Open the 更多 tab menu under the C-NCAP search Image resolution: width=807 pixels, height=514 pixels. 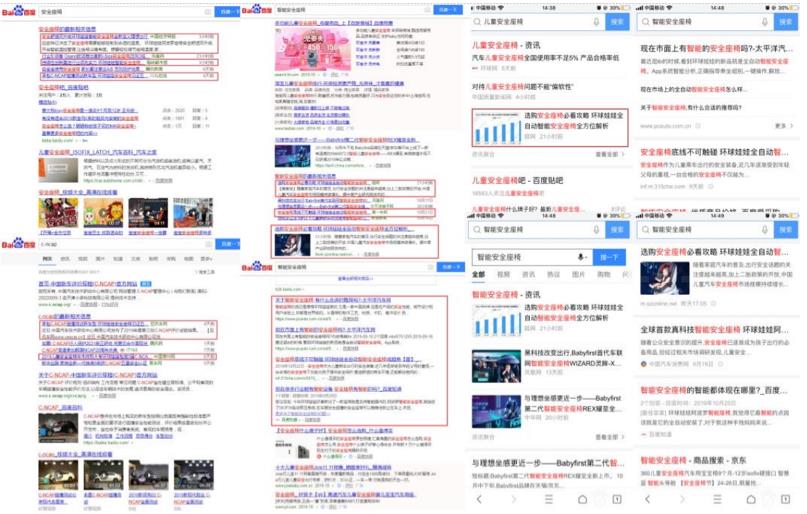click(206, 259)
